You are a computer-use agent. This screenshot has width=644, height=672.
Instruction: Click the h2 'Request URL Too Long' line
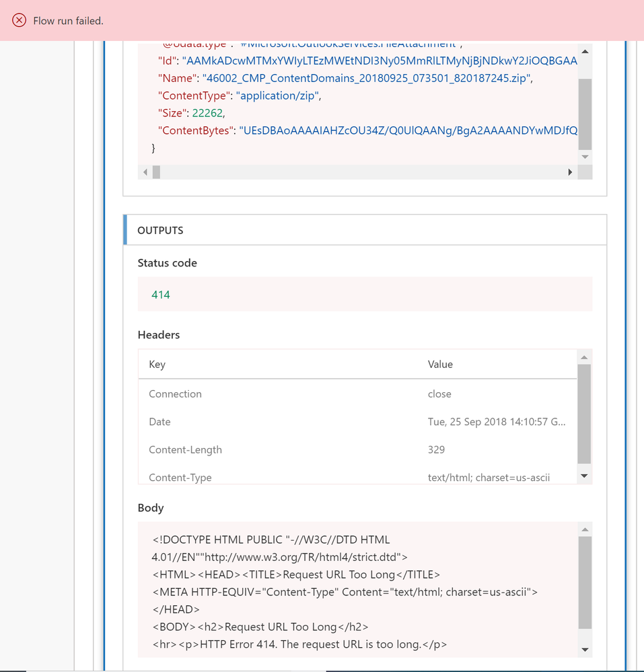260,627
